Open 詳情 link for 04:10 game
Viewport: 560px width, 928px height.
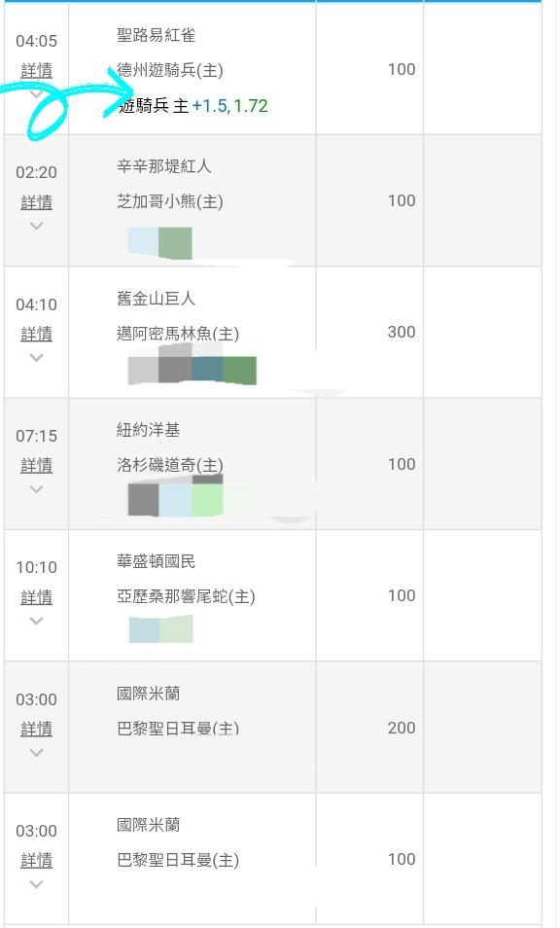tap(36, 334)
